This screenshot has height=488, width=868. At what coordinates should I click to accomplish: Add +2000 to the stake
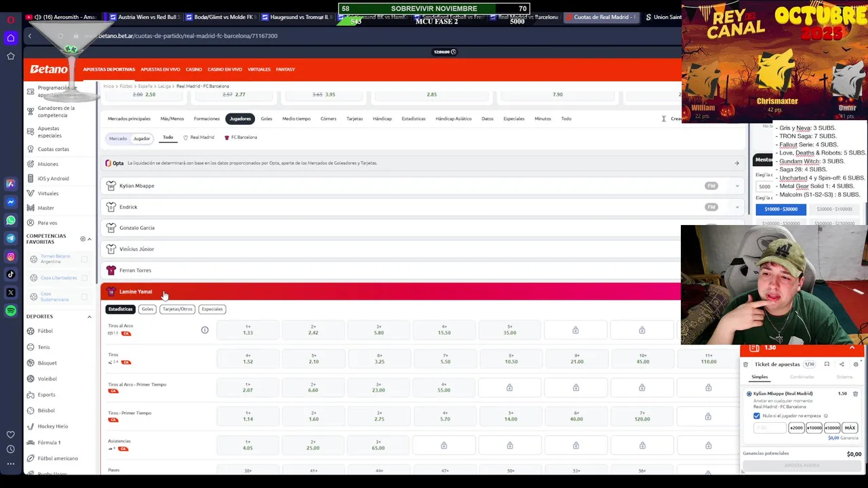point(796,428)
